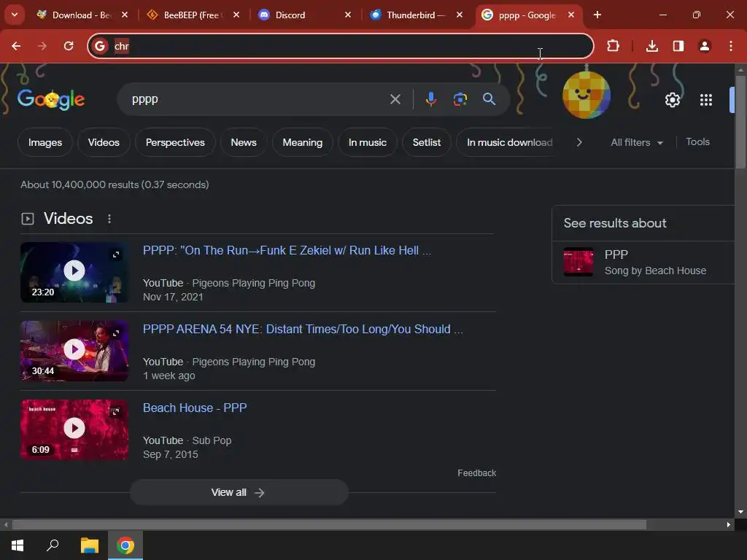Go forward to the next page
The width and height of the screenshot is (747, 560).
[42, 46]
